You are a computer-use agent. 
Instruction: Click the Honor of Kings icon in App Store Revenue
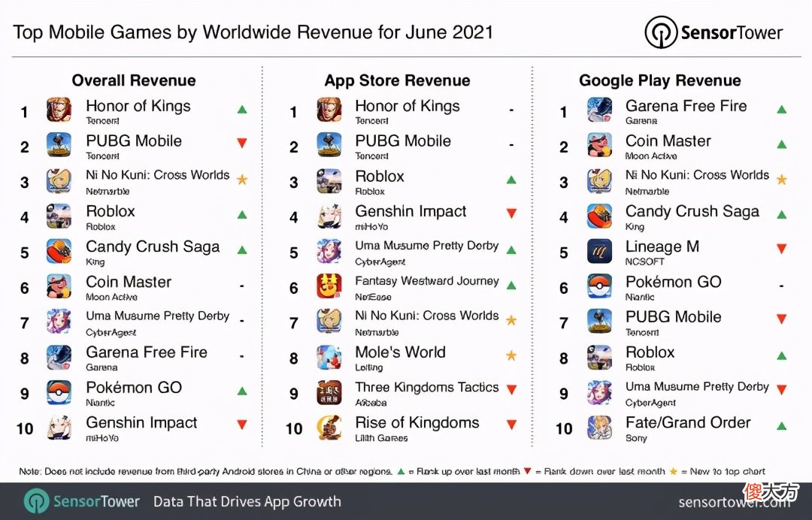[329, 110]
